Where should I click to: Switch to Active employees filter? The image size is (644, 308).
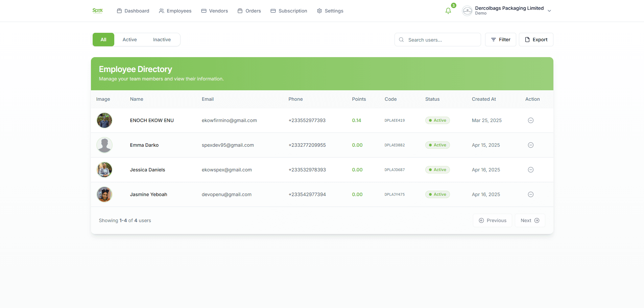[x=129, y=40]
